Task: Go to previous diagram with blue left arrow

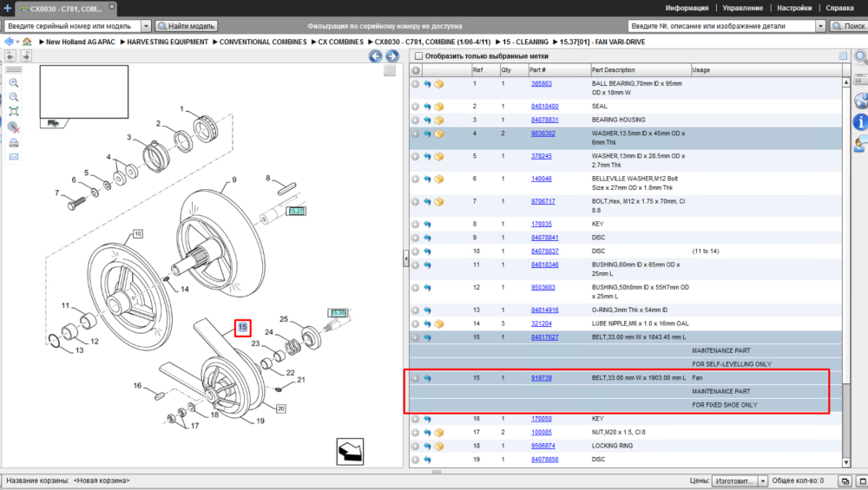Action: pyautogui.click(x=375, y=56)
